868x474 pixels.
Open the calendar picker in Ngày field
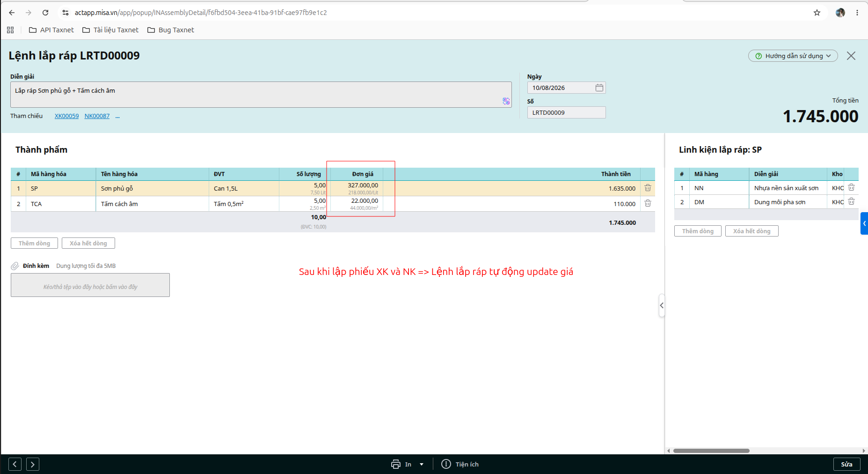599,88
